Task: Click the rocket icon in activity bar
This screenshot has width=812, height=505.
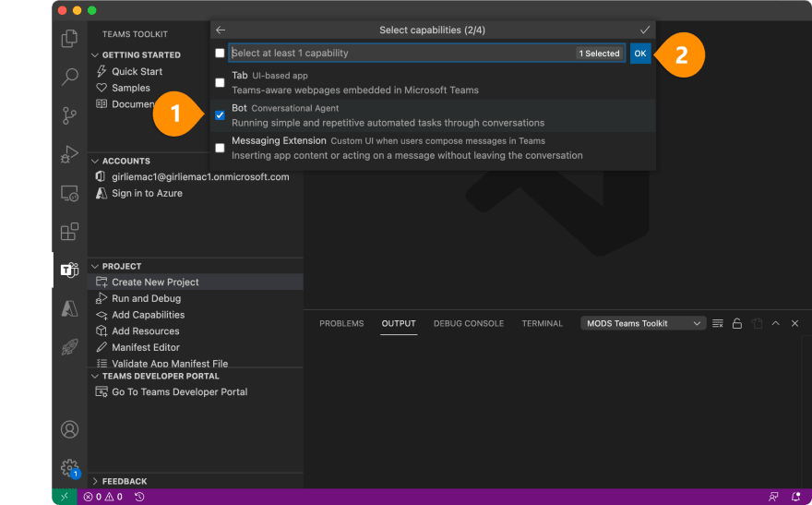Action: pyautogui.click(x=69, y=347)
